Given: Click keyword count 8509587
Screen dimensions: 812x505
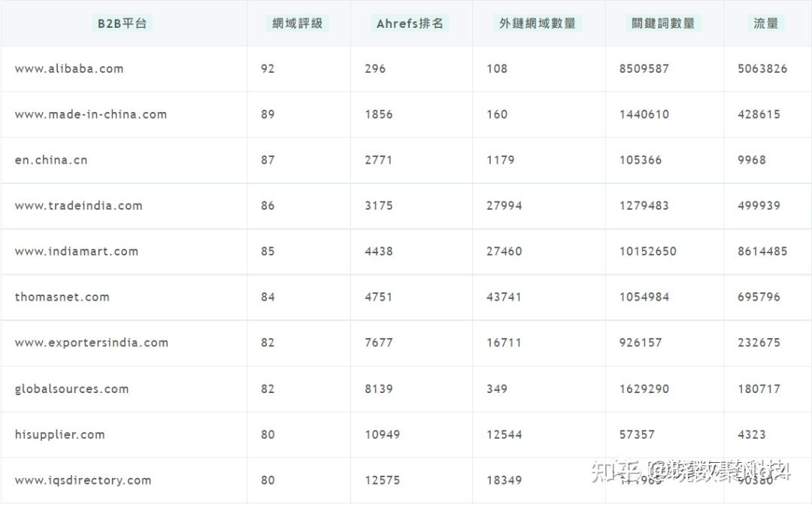Looking at the screenshot, I should (x=644, y=69).
